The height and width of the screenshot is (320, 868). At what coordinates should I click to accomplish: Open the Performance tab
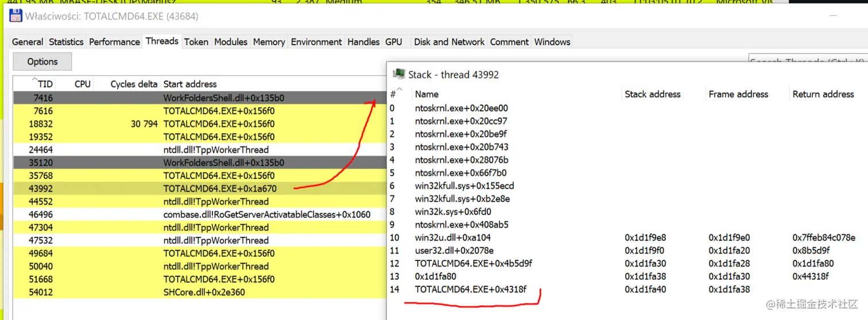[114, 42]
